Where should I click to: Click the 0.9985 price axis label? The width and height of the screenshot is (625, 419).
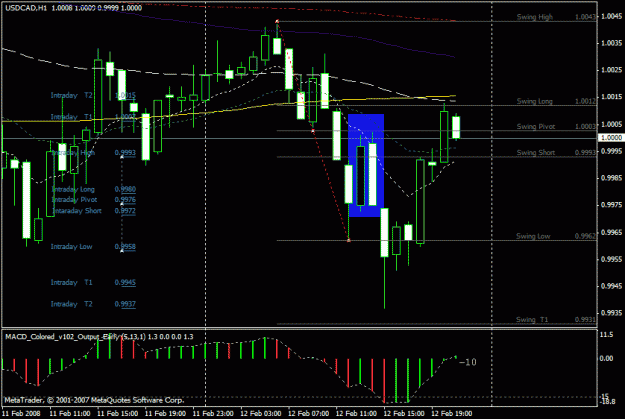pyautogui.click(x=611, y=178)
